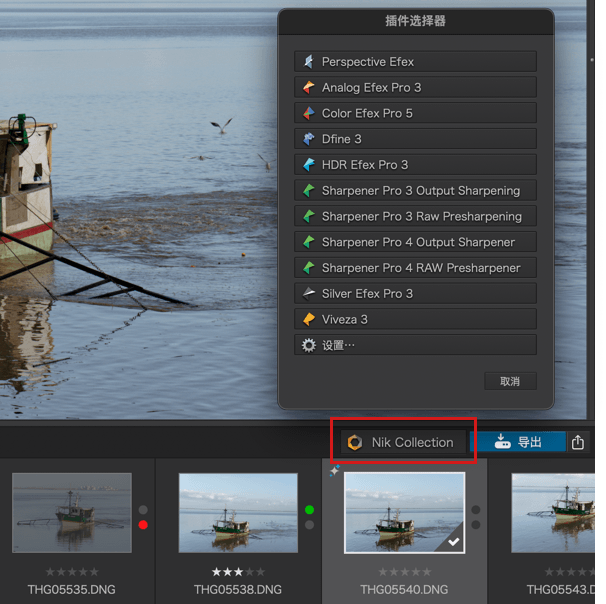Click the share icon beside export

tap(578, 442)
